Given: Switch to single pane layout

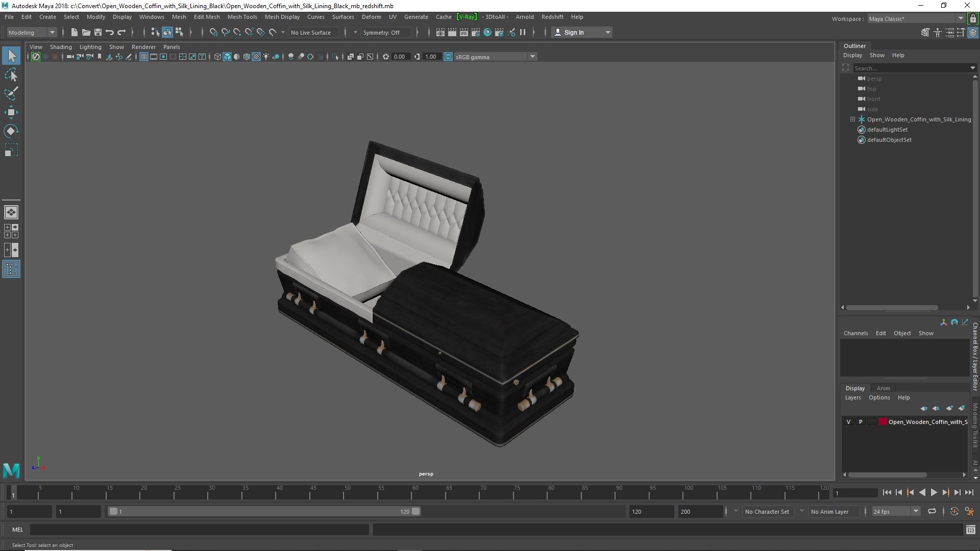Looking at the screenshot, I should tap(11, 212).
